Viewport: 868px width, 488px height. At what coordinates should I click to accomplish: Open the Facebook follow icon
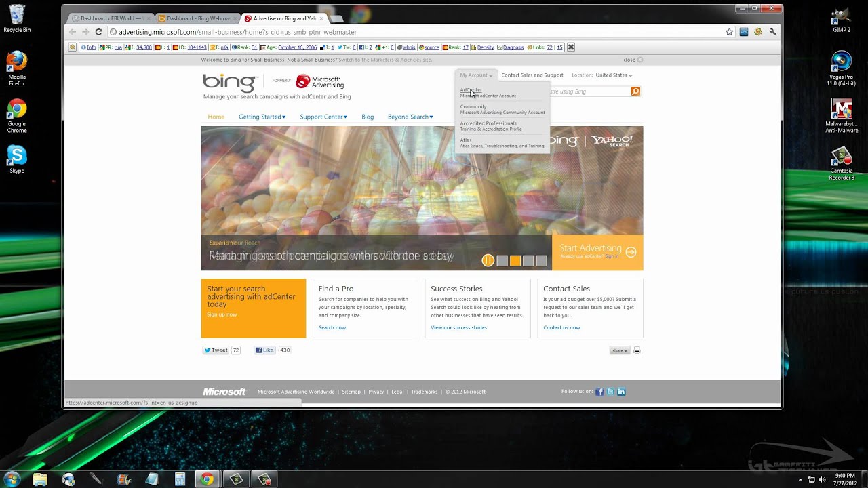pos(599,392)
